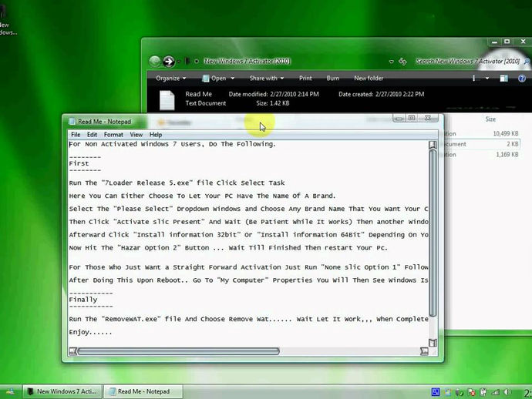This screenshot has height=399, width=532.
Task: Select the file row sized 1,169 KB
Action: [x=481, y=155]
